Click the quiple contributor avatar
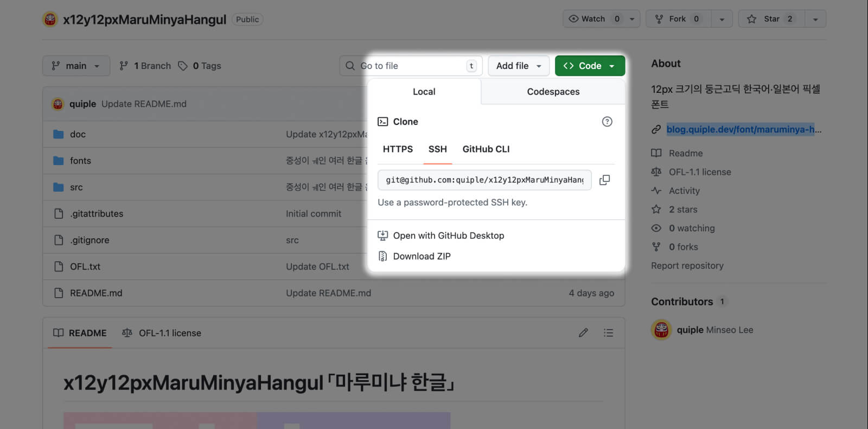This screenshot has width=868, height=429. point(661,330)
